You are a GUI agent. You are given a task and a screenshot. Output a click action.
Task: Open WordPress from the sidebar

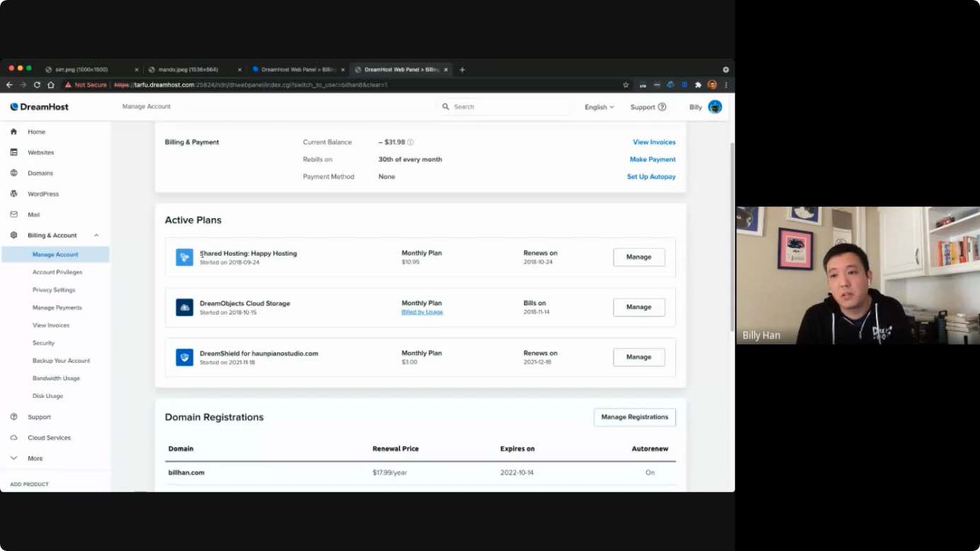point(43,194)
